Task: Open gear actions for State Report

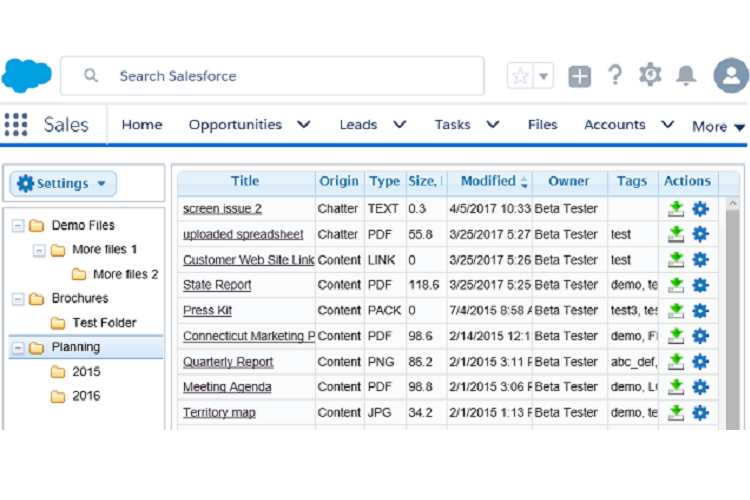Action: tap(700, 285)
